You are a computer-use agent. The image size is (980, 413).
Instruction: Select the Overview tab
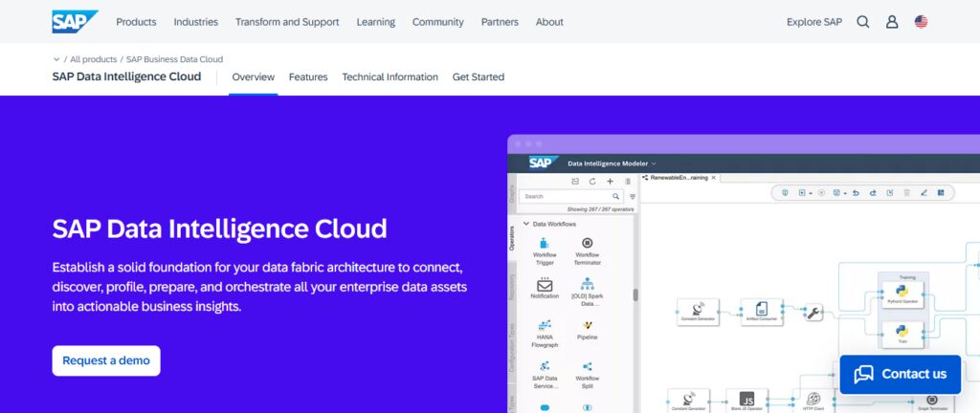click(253, 77)
